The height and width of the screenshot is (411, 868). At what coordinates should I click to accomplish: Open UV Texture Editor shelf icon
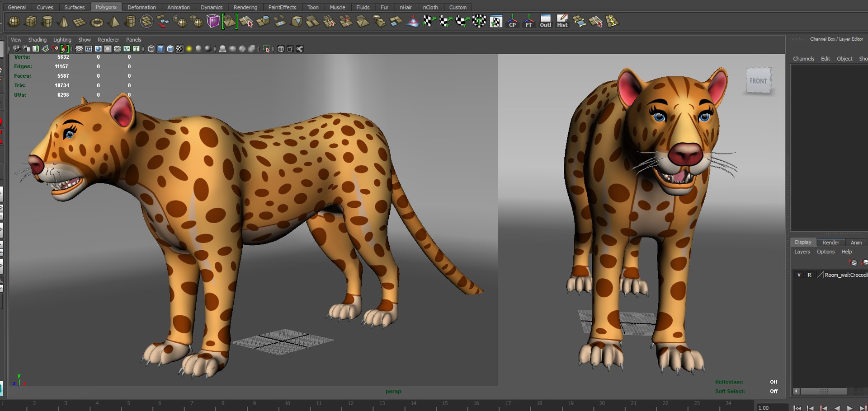(x=496, y=21)
